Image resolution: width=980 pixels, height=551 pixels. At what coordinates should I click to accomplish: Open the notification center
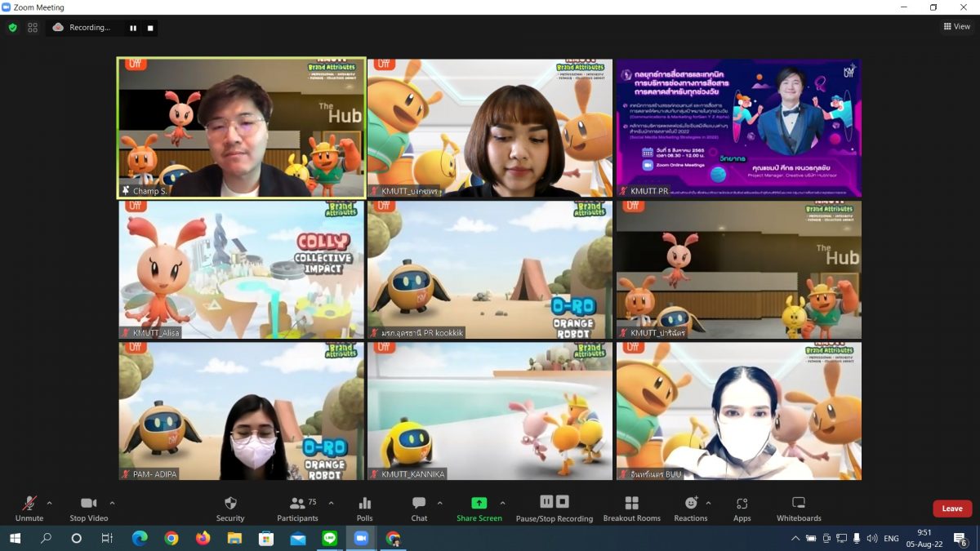pyautogui.click(x=961, y=539)
